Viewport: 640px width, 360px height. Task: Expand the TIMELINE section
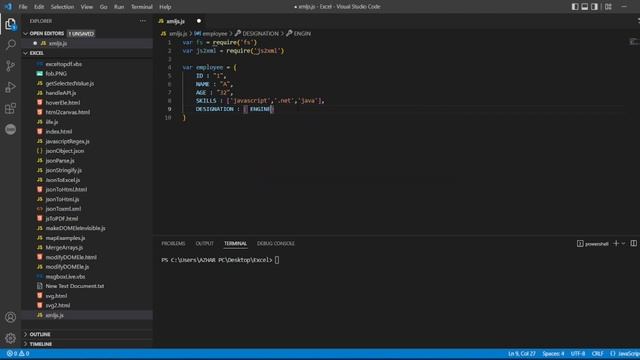pyautogui.click(x=41, y=344)
